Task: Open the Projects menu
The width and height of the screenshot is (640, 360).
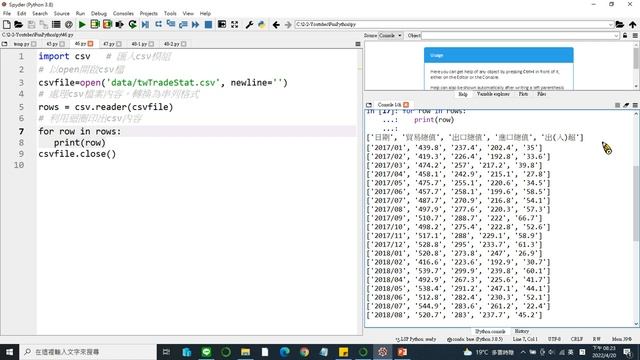Action: [x=149, y=13]
